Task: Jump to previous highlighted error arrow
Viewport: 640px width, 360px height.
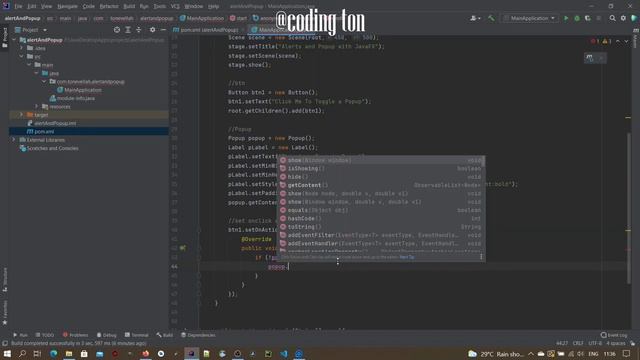Action: tap(617, 41)
